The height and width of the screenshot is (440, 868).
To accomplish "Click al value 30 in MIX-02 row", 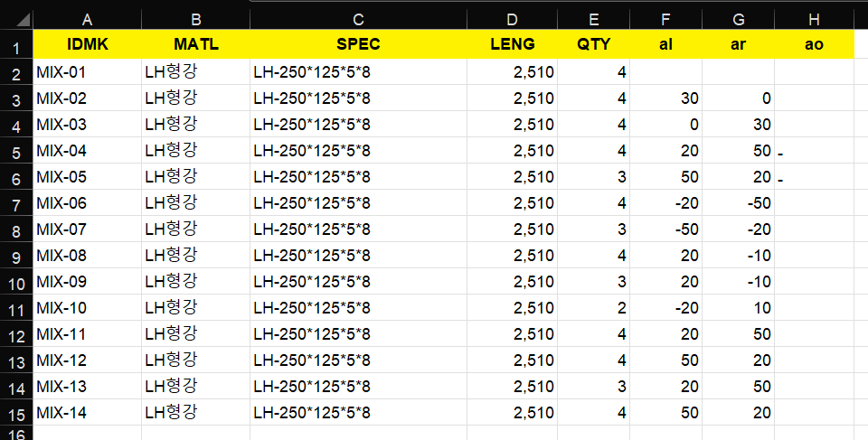I will click(x=666, y=98).
